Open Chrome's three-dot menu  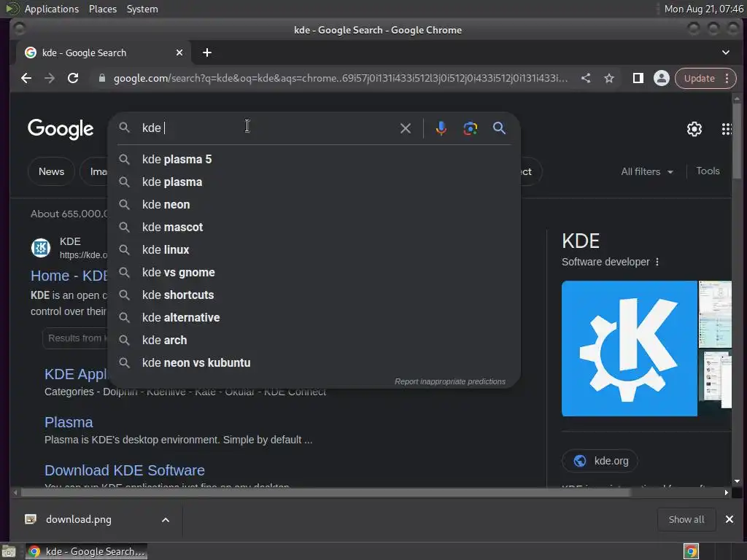(x=727, y=78)
